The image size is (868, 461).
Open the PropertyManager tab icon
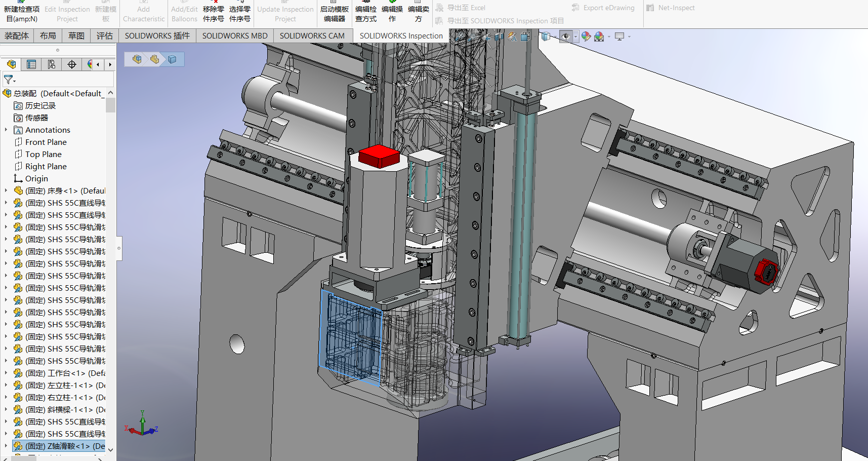(31, 64)
